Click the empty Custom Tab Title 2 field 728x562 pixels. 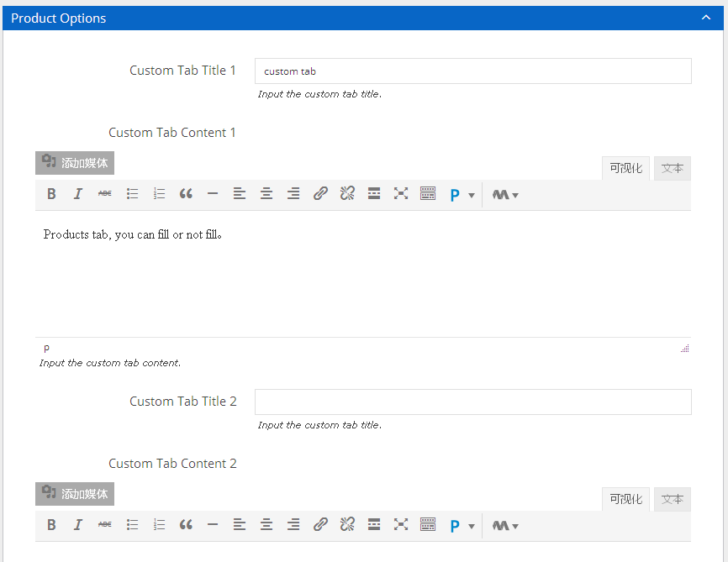click(x=472, y=402)
